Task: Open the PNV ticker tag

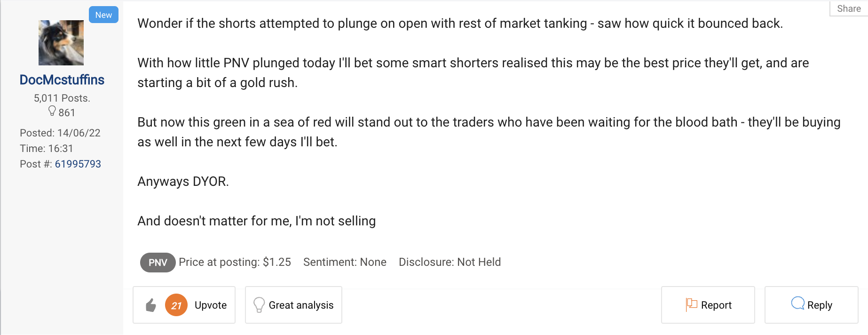Action: pyautogui.click(x=158, y=263)
